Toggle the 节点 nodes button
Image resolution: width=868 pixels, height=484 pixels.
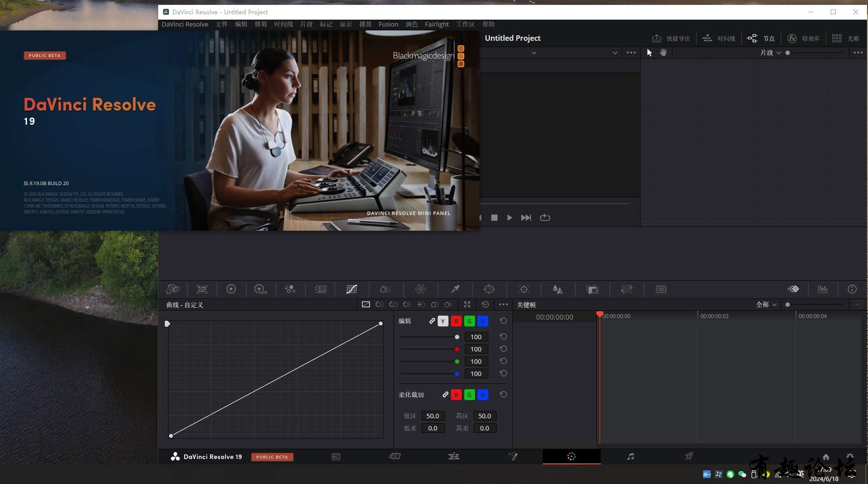[x=761, y=38]
